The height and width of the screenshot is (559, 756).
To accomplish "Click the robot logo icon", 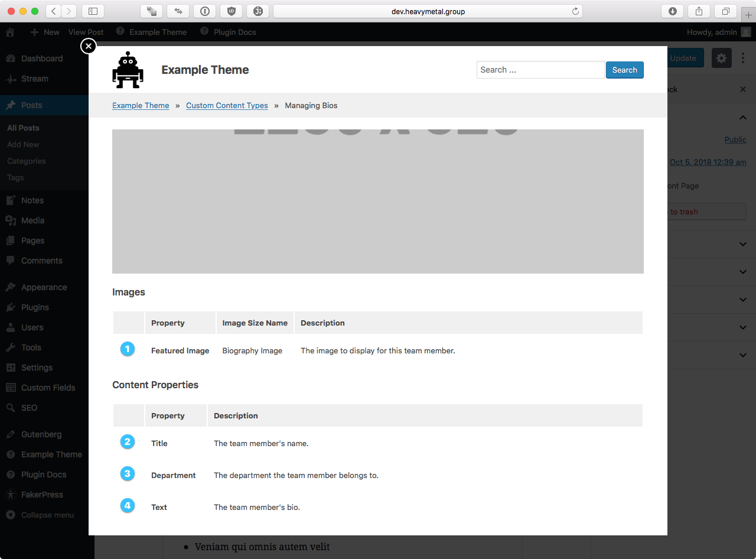I will click(128, 70).
